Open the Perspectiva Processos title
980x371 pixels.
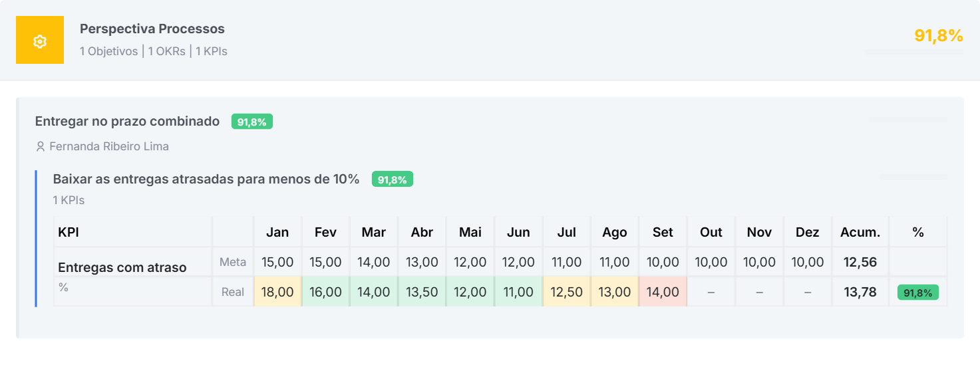pos(152,29)
